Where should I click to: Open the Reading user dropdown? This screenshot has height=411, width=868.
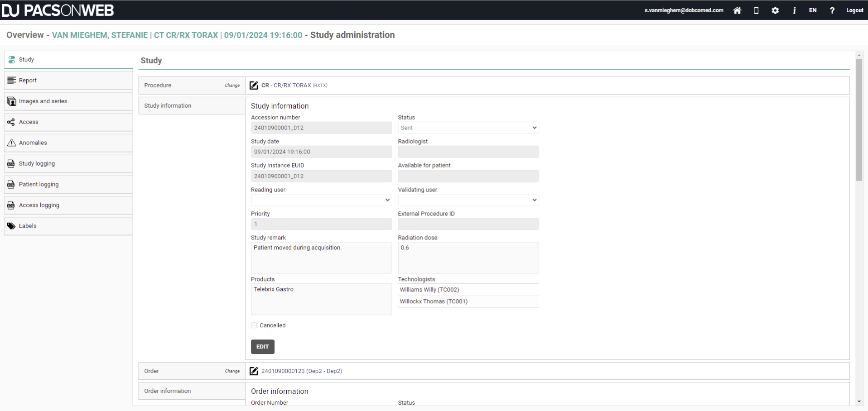(321, 200)
